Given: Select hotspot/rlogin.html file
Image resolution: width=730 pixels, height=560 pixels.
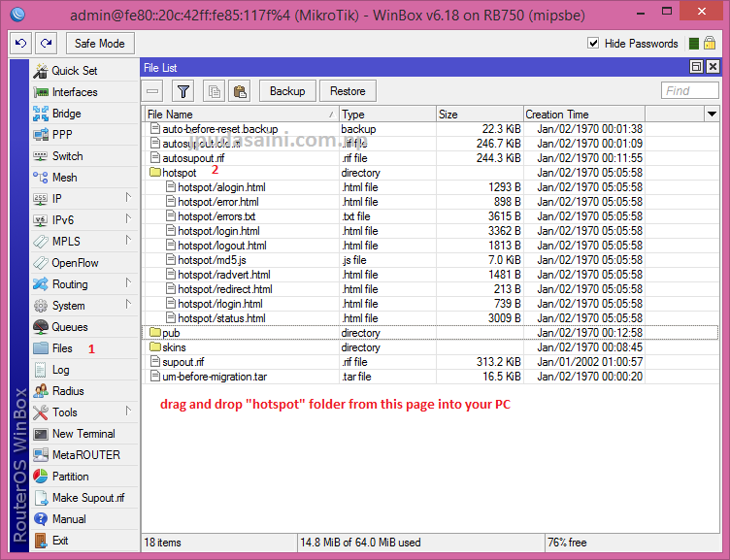Looking at the screenshot, I should (x=430, y=304).
